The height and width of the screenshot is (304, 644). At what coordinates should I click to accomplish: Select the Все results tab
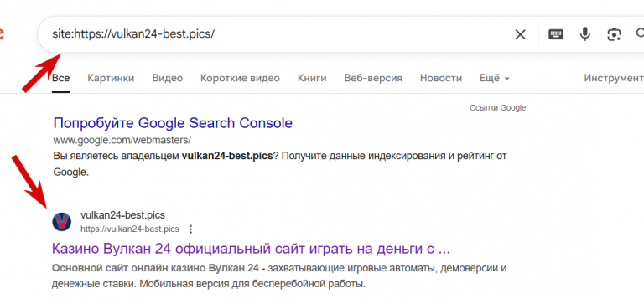tap(60, 78)
